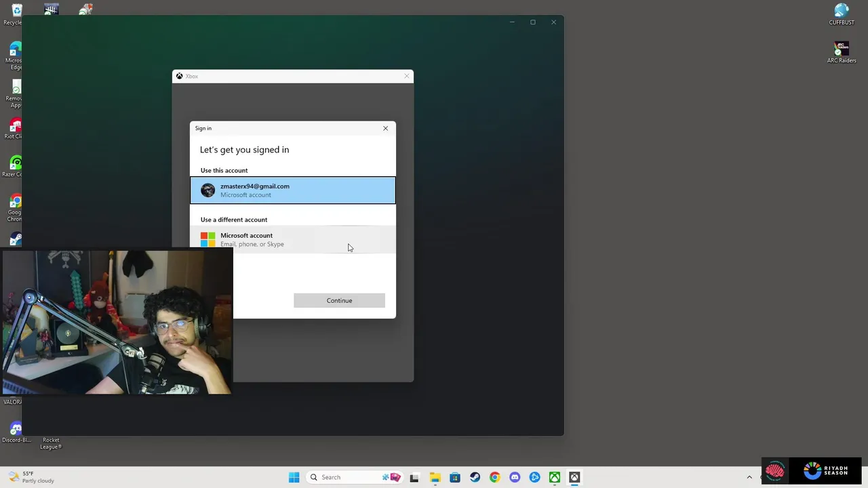Viewport: 868px width, 488px height.
Task: Open Microsoft Store from taskbar
Action: coord(455,477)
